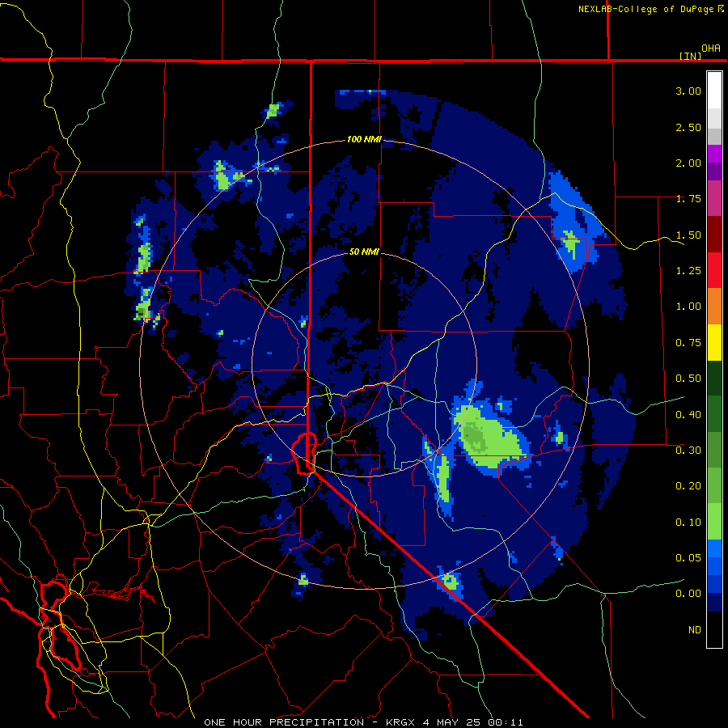728x728 pixels.
Task: Click the [IN] units label
Action: (691, 56)
